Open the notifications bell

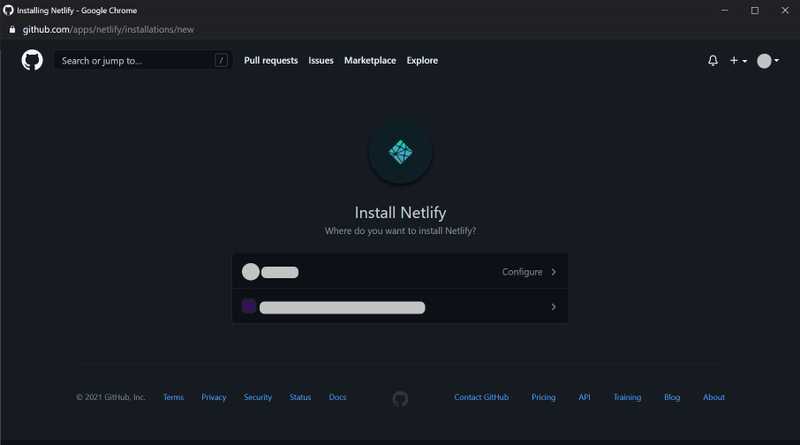[x=713, y=61]
